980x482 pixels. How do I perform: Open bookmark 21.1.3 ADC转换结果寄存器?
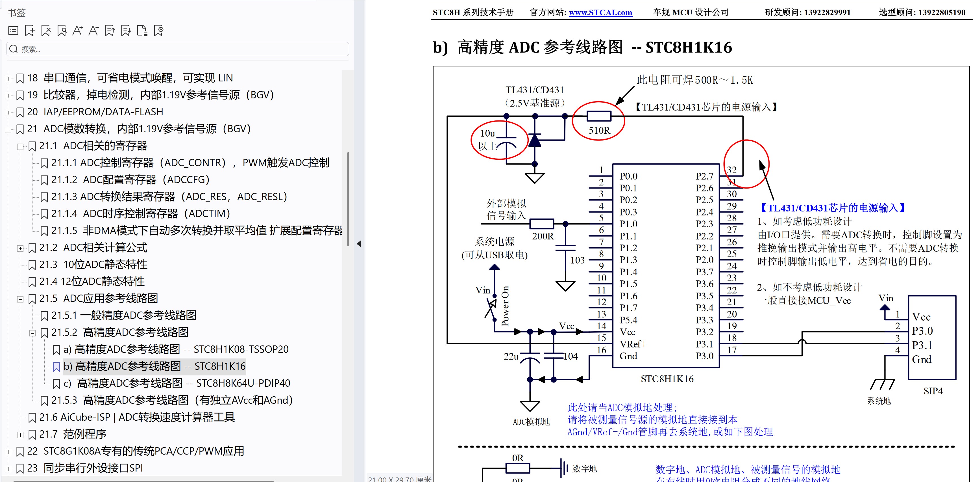point(169,196)
